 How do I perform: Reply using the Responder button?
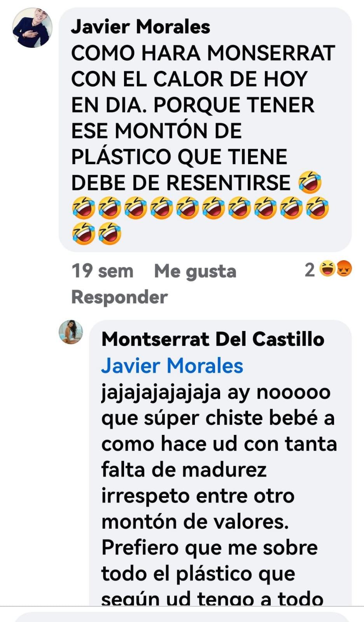(x=119, y=297)
